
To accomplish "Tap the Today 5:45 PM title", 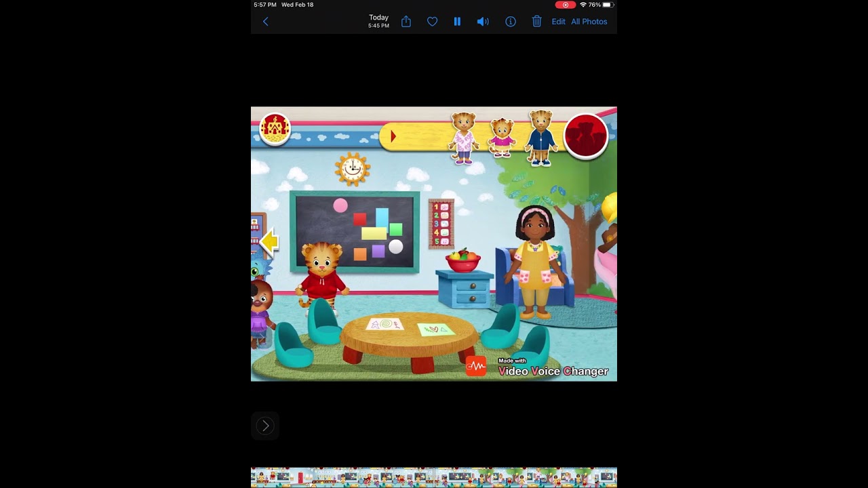I will click(378, 22).
